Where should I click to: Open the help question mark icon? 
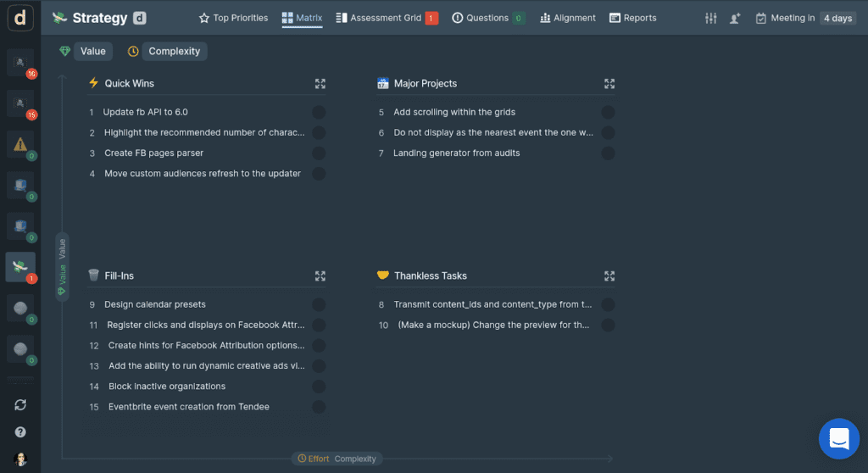tap(20, 432)
